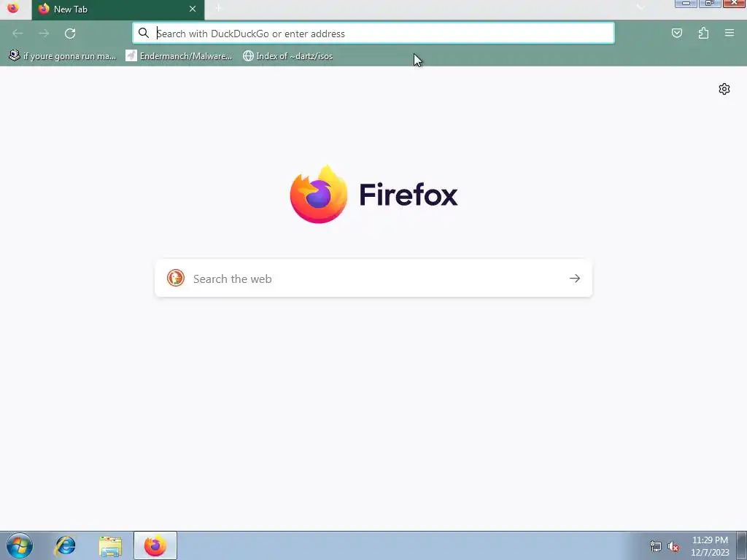
Task: Close the New Tab tab
Action: click(193, 9)
